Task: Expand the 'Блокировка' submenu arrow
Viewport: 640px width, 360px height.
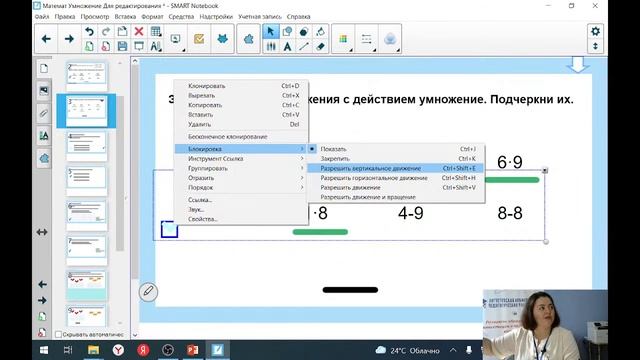Action: point(302,149)
